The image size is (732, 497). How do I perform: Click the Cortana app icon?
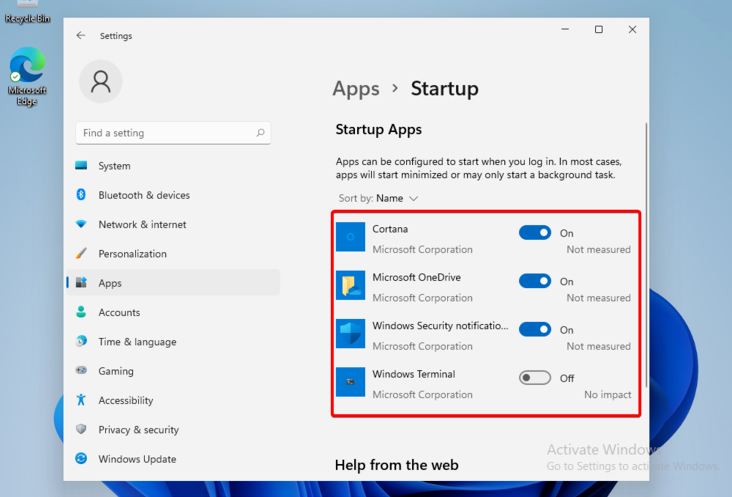click(351, 237)
